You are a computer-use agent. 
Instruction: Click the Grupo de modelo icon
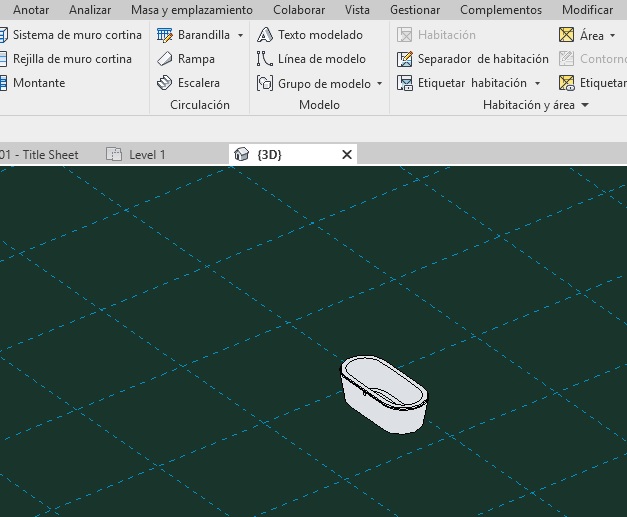coord(265,83)
